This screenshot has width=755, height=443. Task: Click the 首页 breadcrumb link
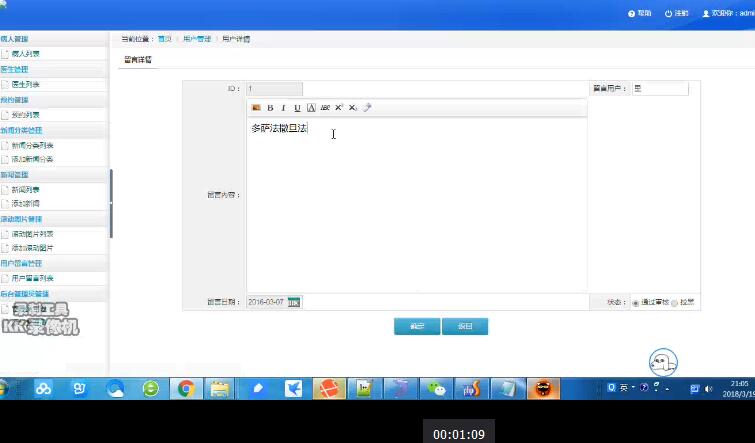tap(164, 39)
